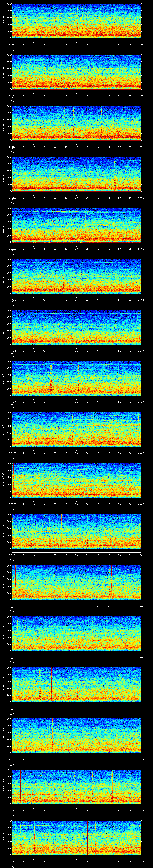
Task: Click the "16:48:00" start time label
Action: coord(12,147)
